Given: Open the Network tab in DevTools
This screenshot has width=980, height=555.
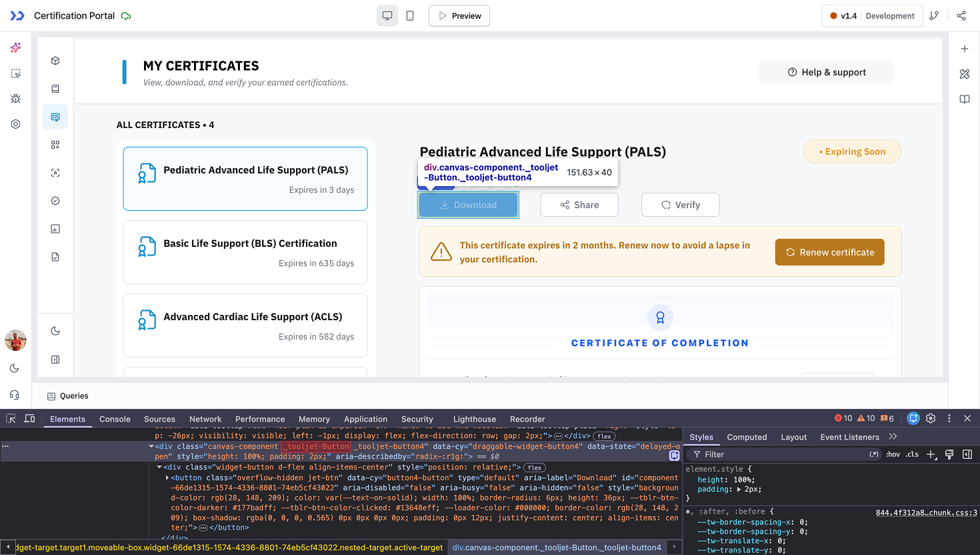Looking at the screenshot, I should [205, 419].
